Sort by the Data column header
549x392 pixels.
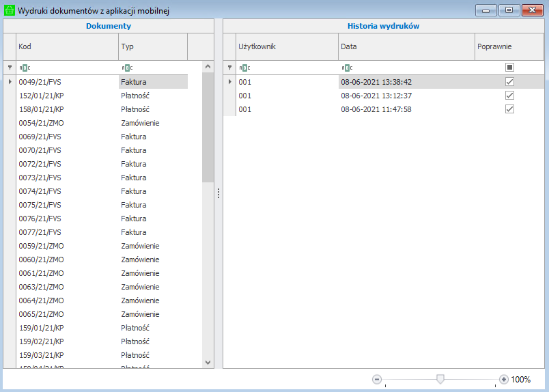tap(406, 47)
